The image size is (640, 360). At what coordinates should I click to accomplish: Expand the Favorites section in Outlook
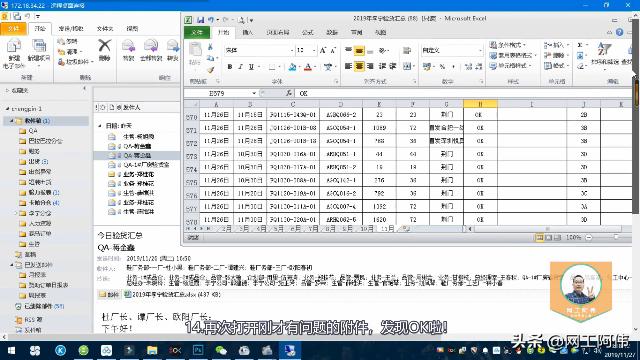(7, 90)
